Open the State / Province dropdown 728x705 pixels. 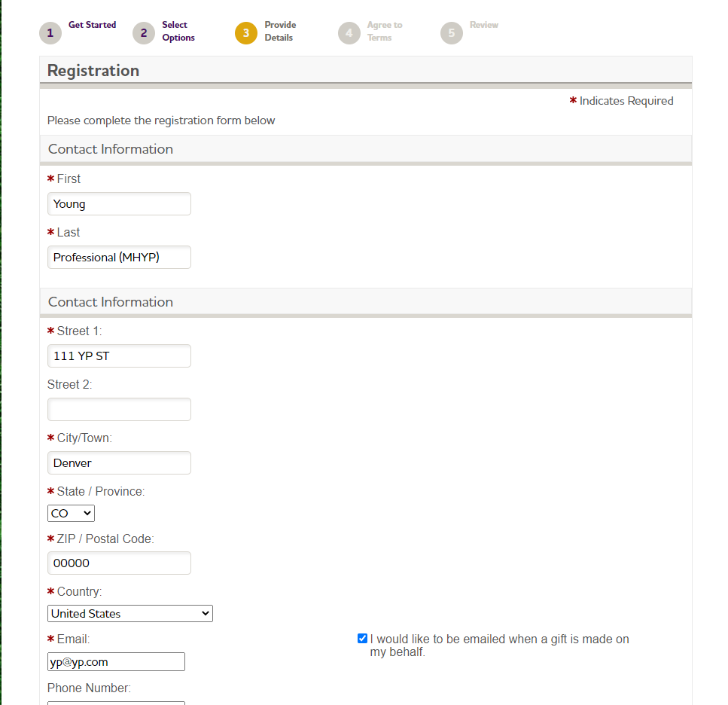tap(71, 513)
